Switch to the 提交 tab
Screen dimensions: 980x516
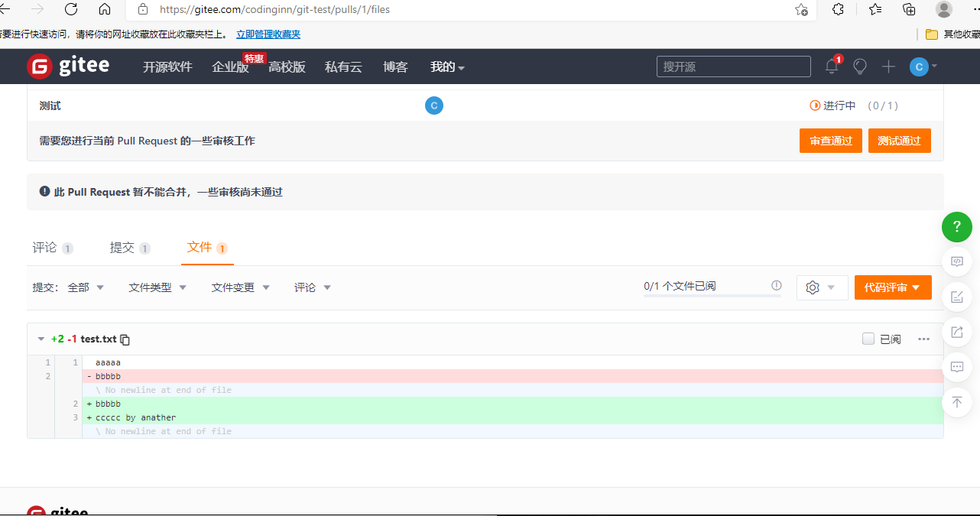click(x=130, y=248)
